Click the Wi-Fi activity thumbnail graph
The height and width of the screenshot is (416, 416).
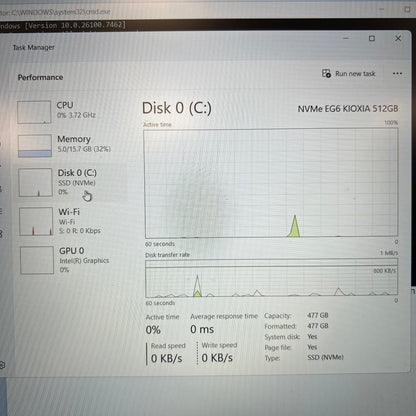click(36, 221)
